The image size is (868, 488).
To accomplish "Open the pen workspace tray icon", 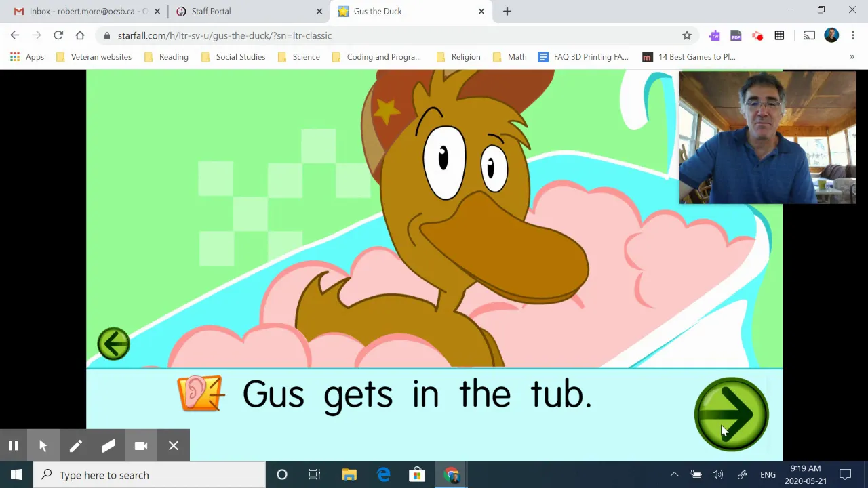I will click(x=742, y=475).
